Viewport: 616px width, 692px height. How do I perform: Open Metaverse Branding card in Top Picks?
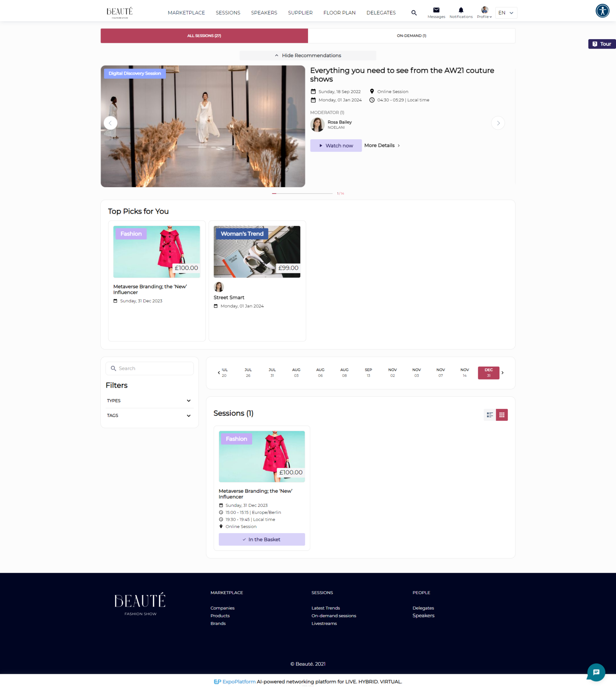157,281
